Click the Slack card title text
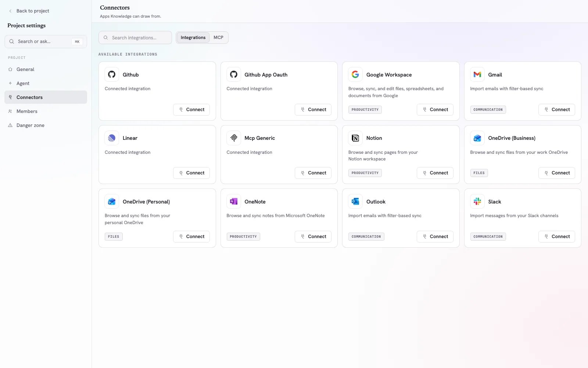Image resolution: width=588 pixels, height=368 pixels. 495,202
